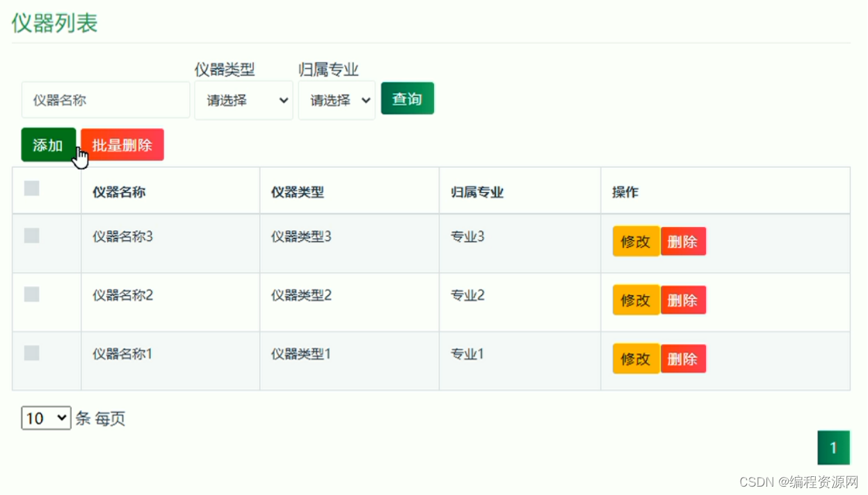Click the 仪器类型 filter label

pos(225,70)
